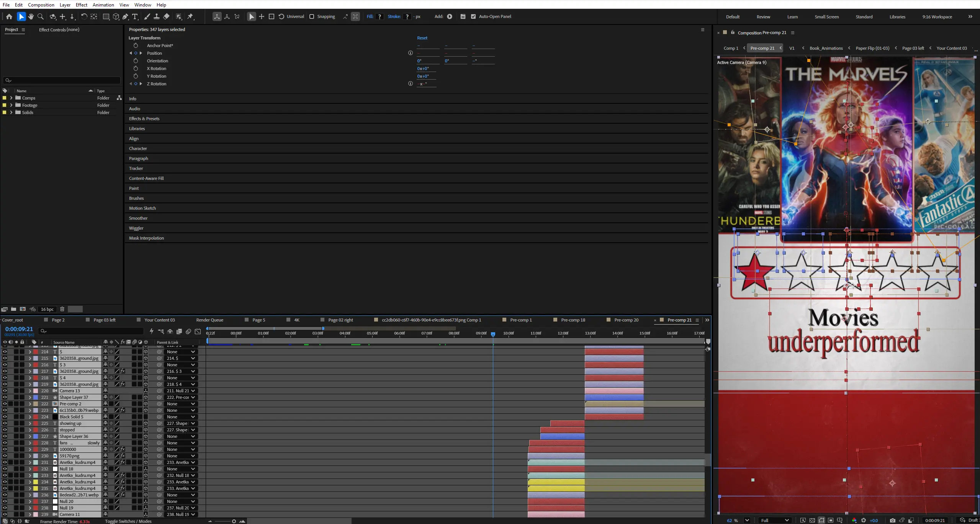Viewport: 980px width, 524px height.
Task: Open channel and color management settings
Action: (x=854, y=520)
